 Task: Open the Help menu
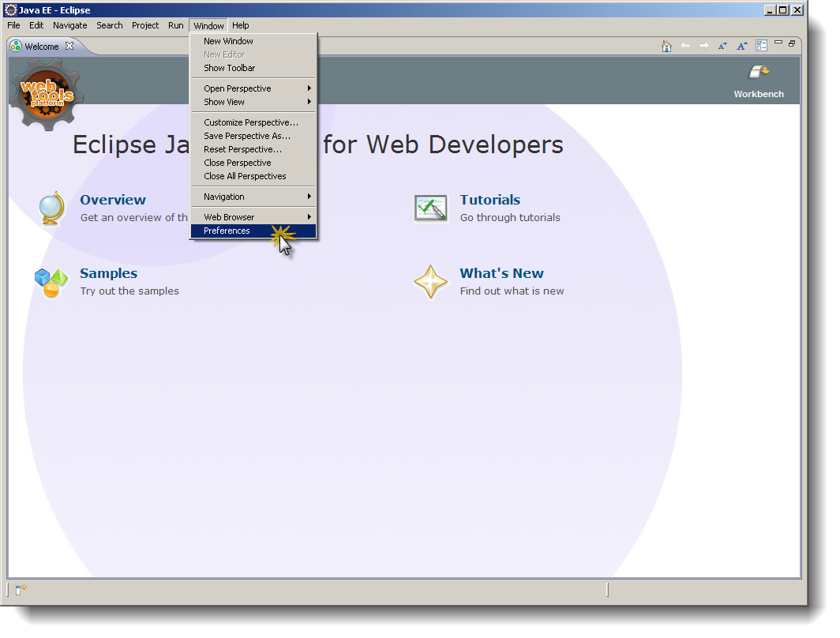(240, 25)
